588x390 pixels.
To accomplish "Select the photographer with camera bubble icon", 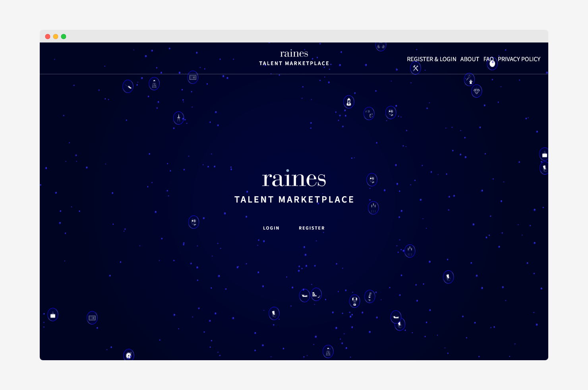I will pyautogui.click(x=355, y=301).
